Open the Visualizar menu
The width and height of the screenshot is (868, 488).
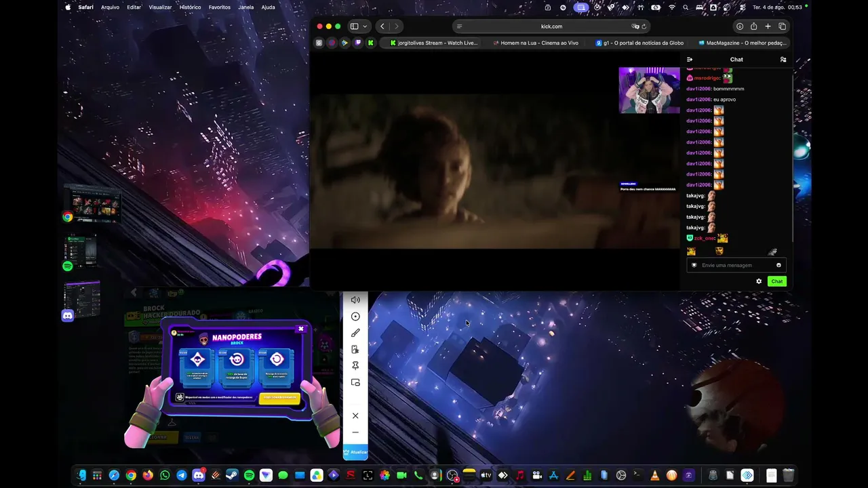tap(160, 7)
